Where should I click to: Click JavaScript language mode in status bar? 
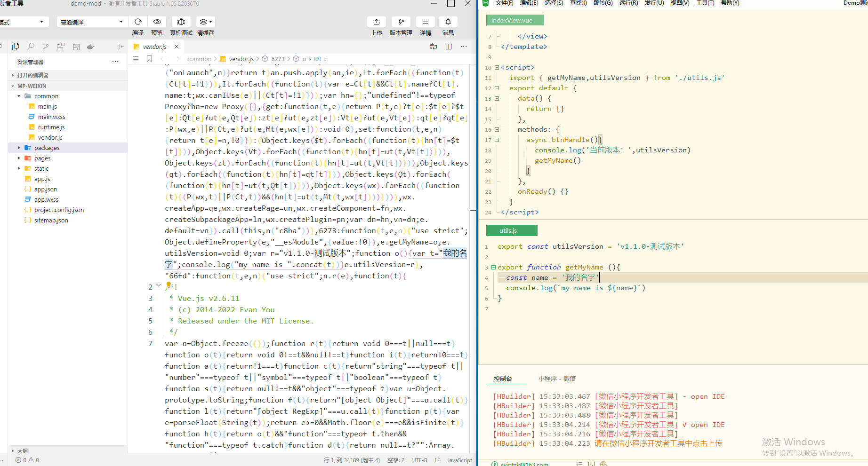[459, 460]
